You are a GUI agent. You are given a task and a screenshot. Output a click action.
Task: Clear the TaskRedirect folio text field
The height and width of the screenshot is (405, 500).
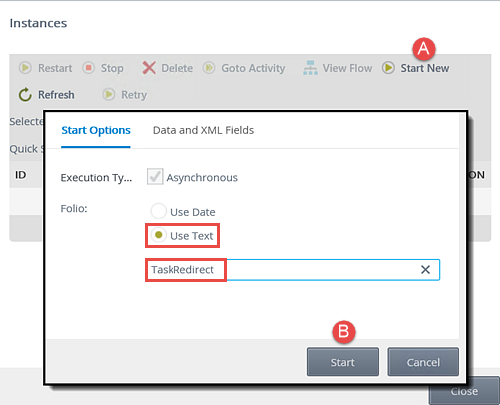[x=425, y=269]
